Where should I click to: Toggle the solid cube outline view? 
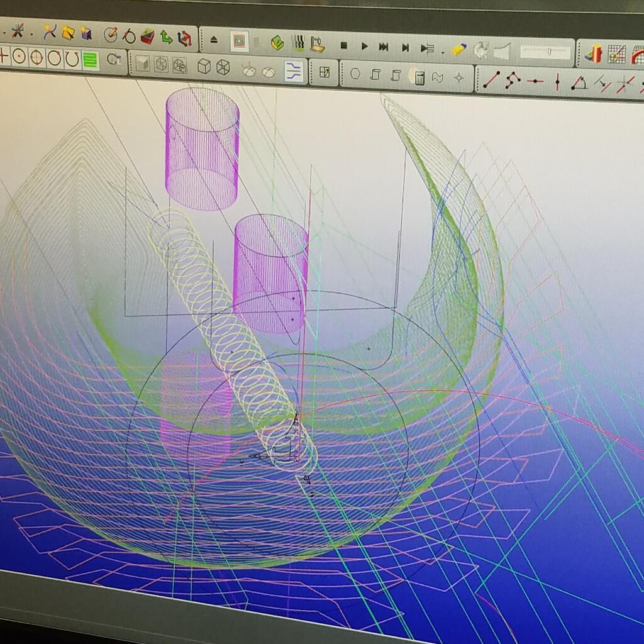(x=204, y=66)
